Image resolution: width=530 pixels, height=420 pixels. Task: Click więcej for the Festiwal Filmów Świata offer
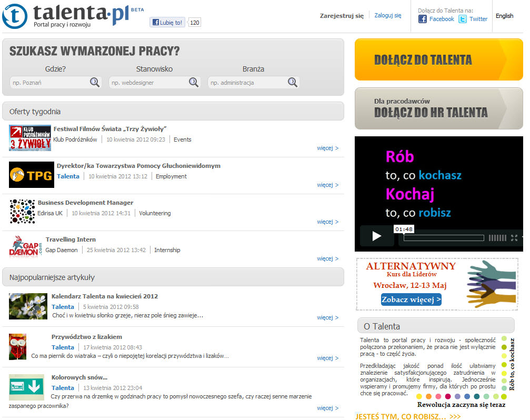point(327,148)
